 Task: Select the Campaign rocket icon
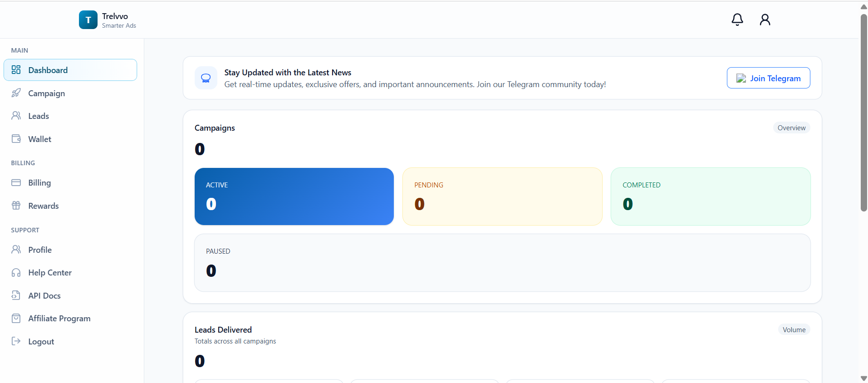tap(16, 93)
